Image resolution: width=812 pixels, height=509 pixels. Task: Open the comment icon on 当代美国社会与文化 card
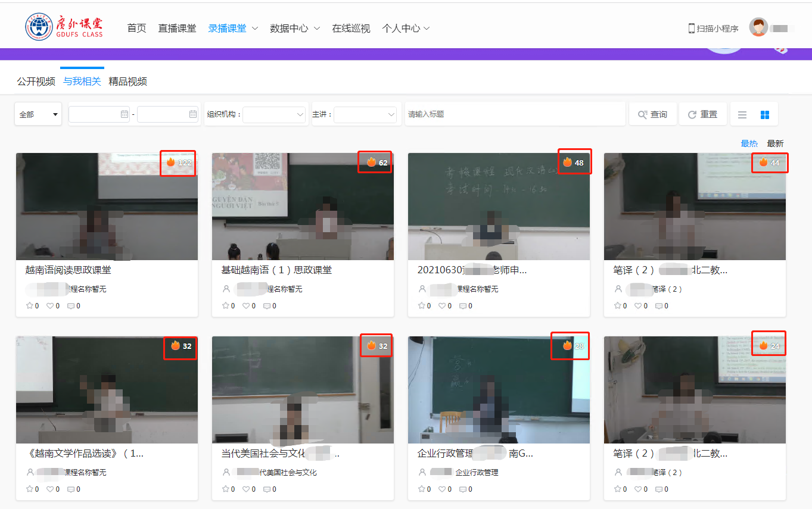tap(266, 489)
